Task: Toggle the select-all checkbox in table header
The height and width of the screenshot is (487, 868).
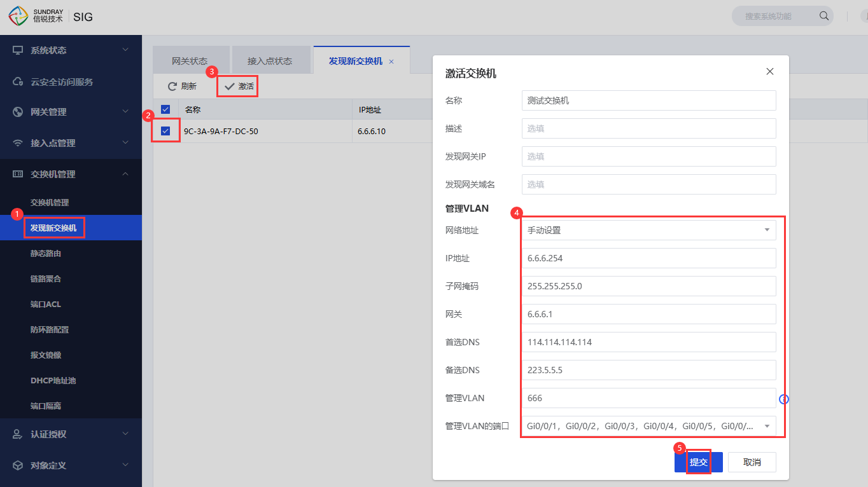Action: 165,109
